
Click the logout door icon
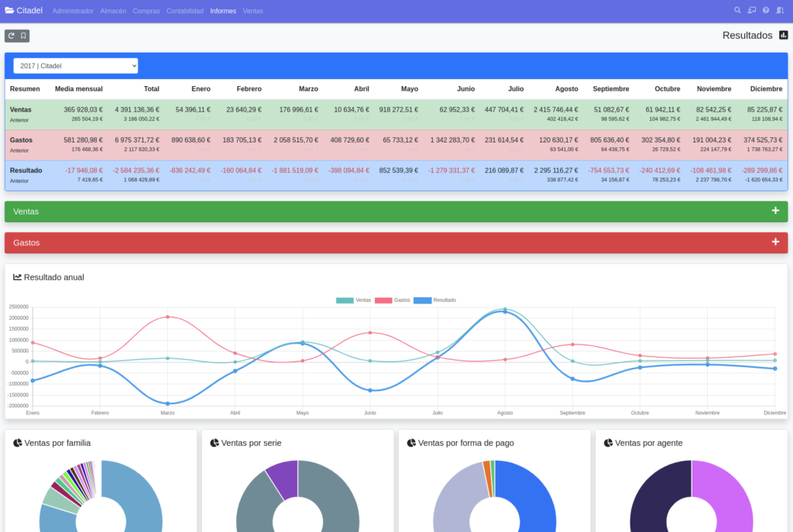(x=780, y=11)
